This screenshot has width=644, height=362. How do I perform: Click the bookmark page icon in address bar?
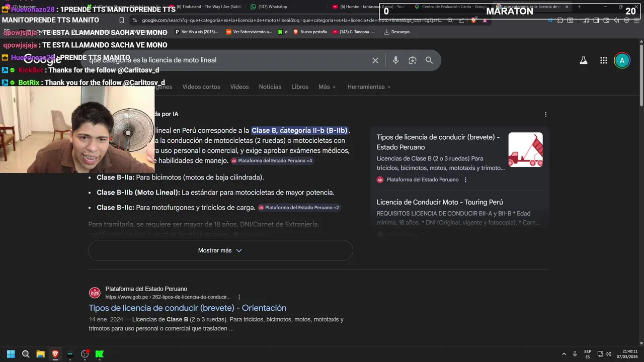(121, 20)
